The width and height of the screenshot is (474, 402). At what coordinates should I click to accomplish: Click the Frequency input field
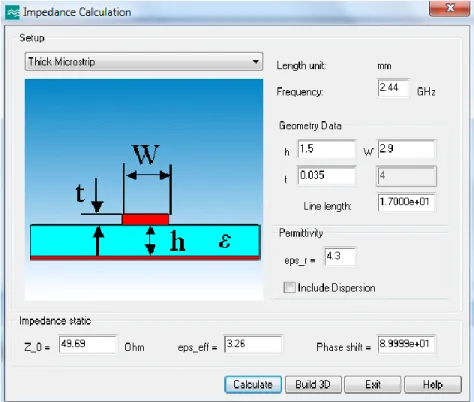(393, 88)
